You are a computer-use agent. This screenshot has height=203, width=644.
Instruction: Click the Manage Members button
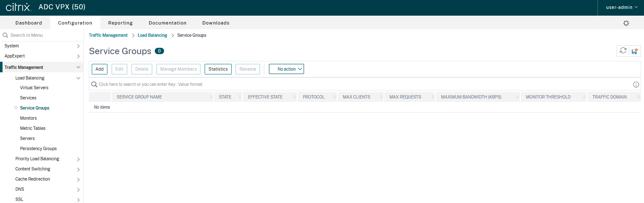tap(178, 69)
